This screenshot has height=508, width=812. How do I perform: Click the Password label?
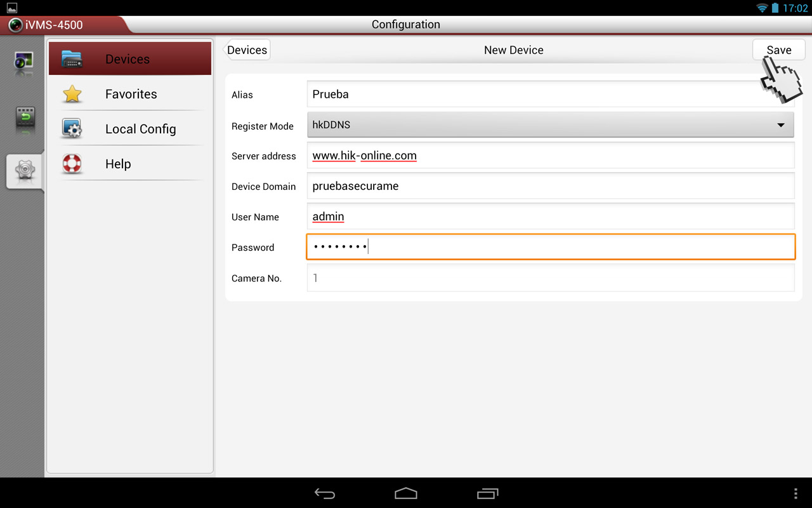coord(253,248)
